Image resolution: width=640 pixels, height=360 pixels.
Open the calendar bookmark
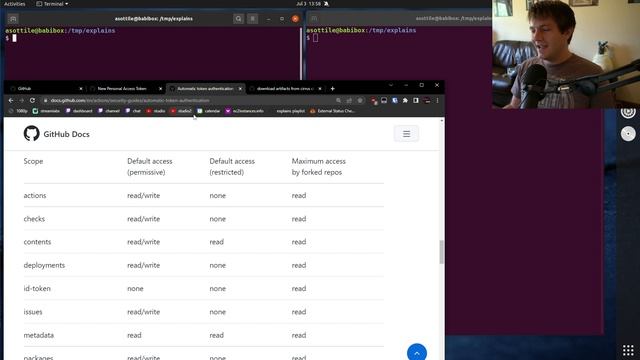click(x=209, y=111)
